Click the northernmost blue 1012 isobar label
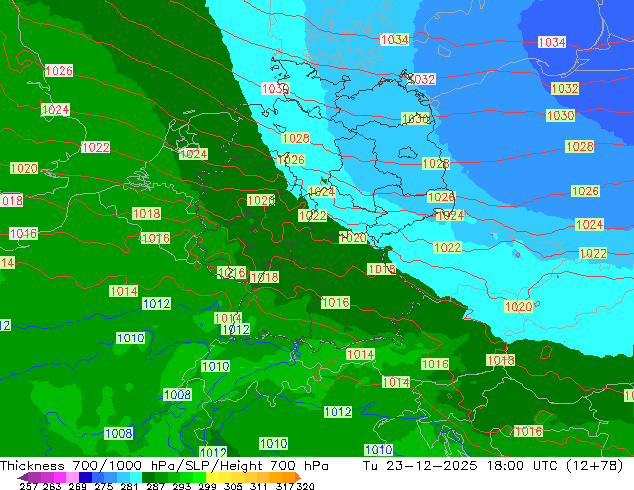 156,303
